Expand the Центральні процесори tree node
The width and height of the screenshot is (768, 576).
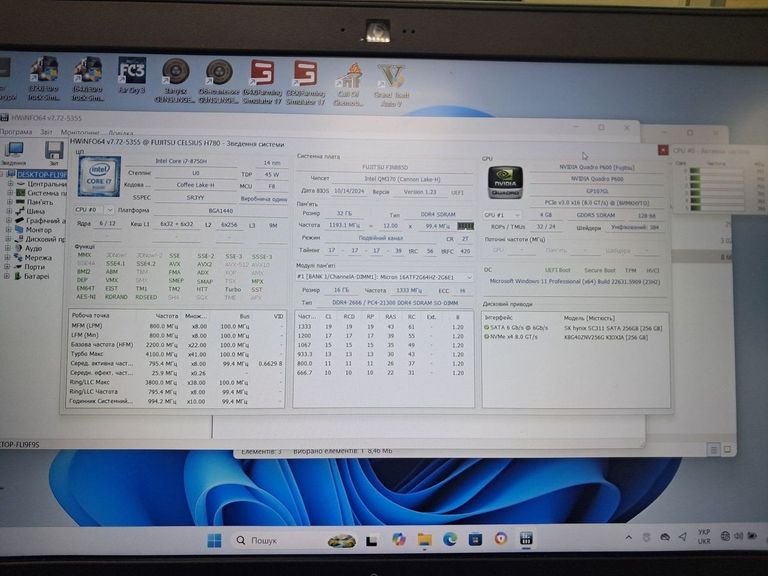[10, 184]
